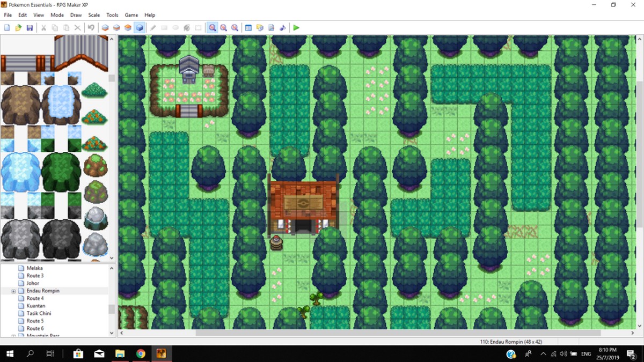The height and width of the screenshot is (362, 644).
Task: Open project using the folder icon
Action: pos(18,27)
